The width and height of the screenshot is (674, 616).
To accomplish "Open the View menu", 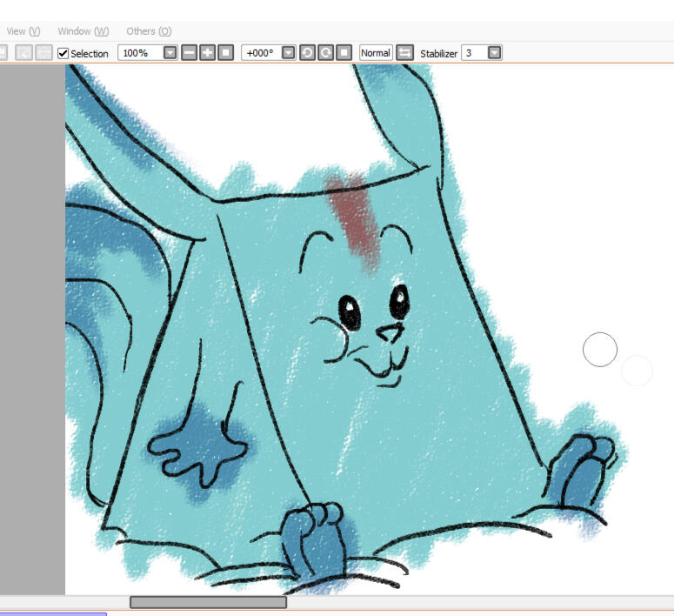I will point(23,31).
